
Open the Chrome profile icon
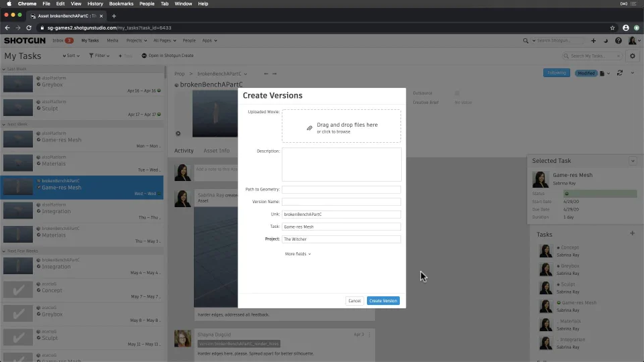tap(625, 28)
